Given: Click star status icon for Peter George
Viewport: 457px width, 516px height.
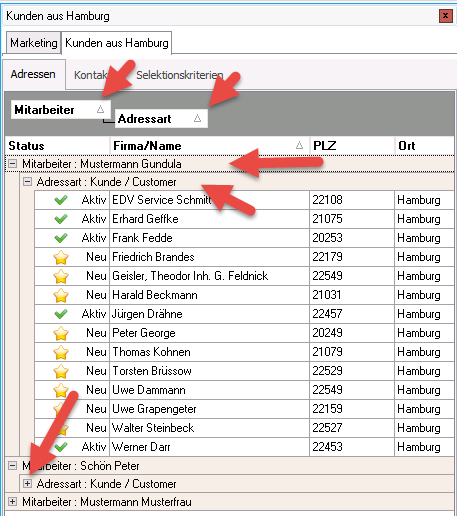Looking at the screenshot, I should 61,333.
